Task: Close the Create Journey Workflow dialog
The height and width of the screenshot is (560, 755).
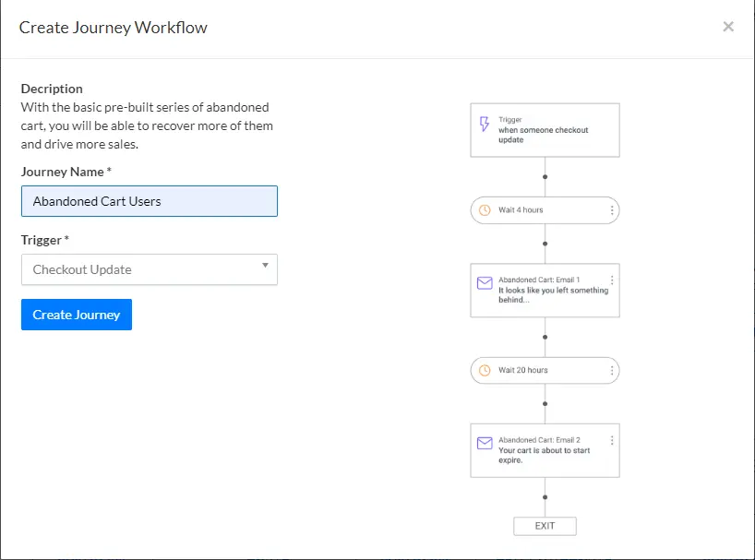Action: pyautogui.click(x=728, y=27)
